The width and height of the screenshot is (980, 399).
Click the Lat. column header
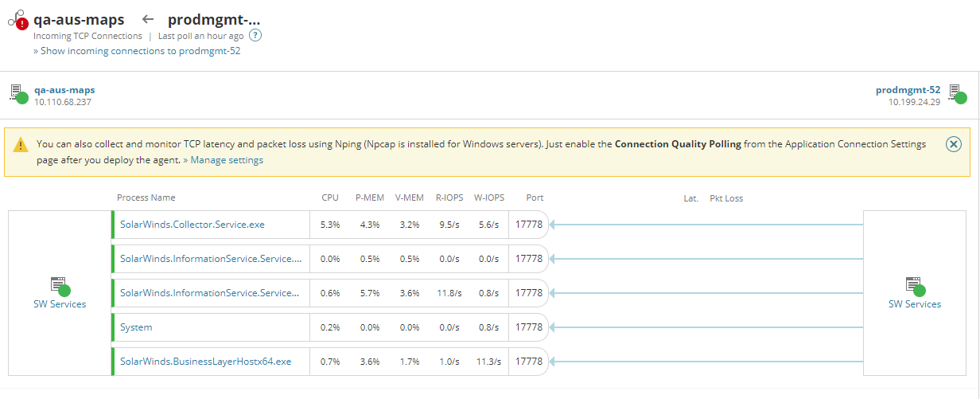point(691,198)
